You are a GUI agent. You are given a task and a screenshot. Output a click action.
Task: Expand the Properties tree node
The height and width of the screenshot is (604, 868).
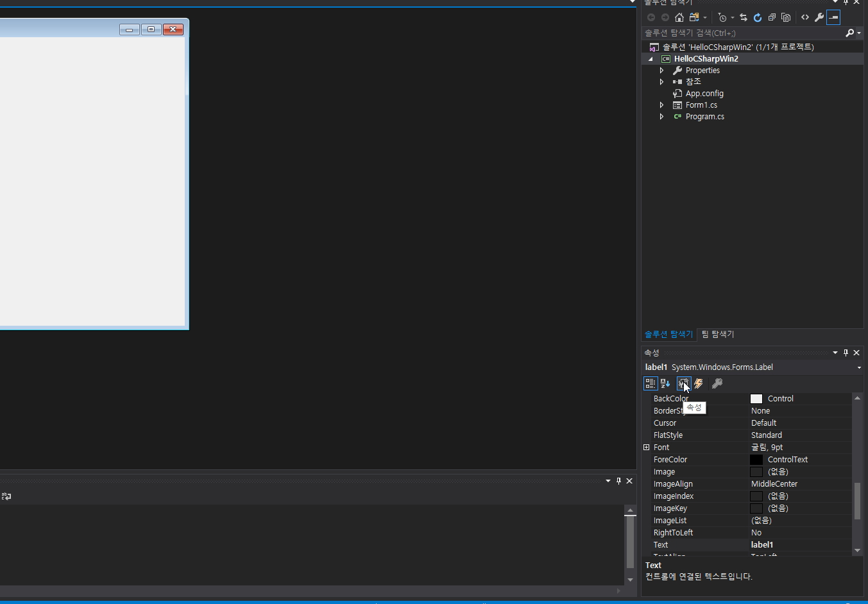coord(662,71)
